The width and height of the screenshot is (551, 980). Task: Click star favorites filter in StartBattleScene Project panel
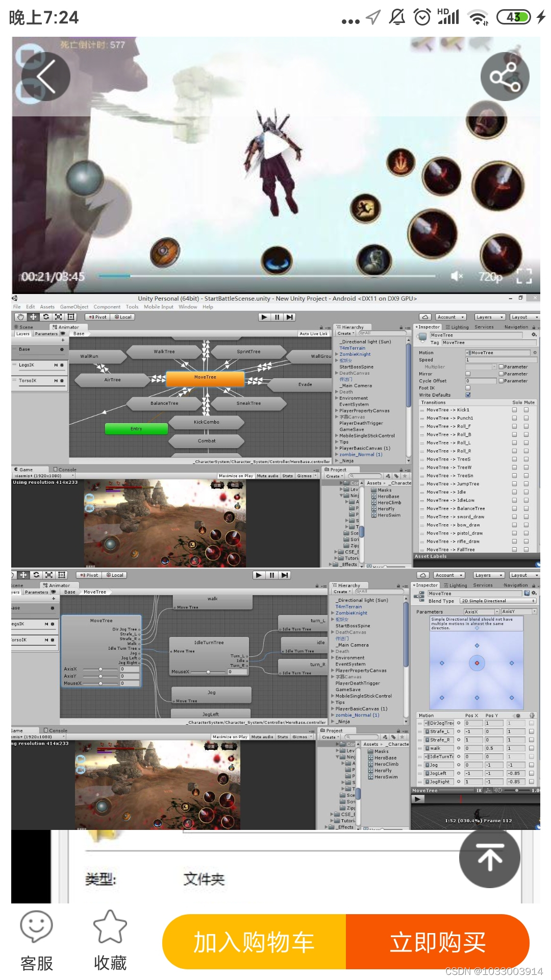pos(405,476)
